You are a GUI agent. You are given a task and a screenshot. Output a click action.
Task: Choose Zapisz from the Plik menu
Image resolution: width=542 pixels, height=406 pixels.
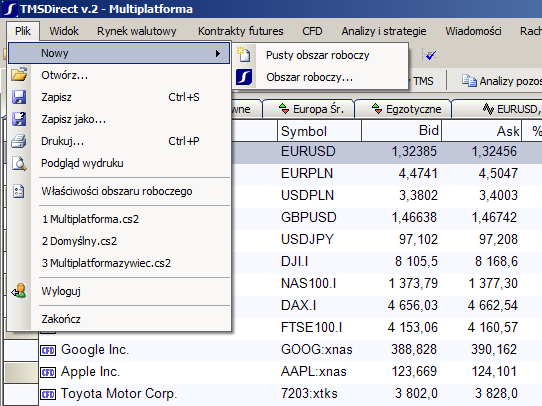(119, 97)
